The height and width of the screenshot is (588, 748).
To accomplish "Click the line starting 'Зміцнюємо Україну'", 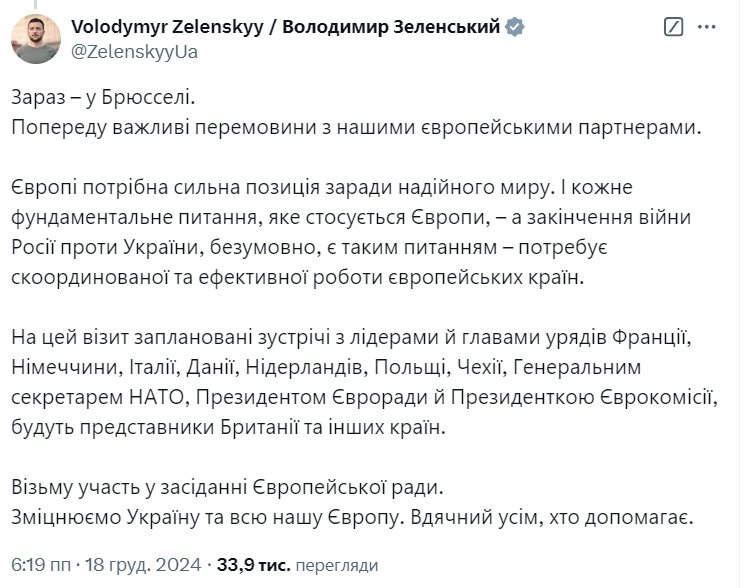I will [352, 517].
